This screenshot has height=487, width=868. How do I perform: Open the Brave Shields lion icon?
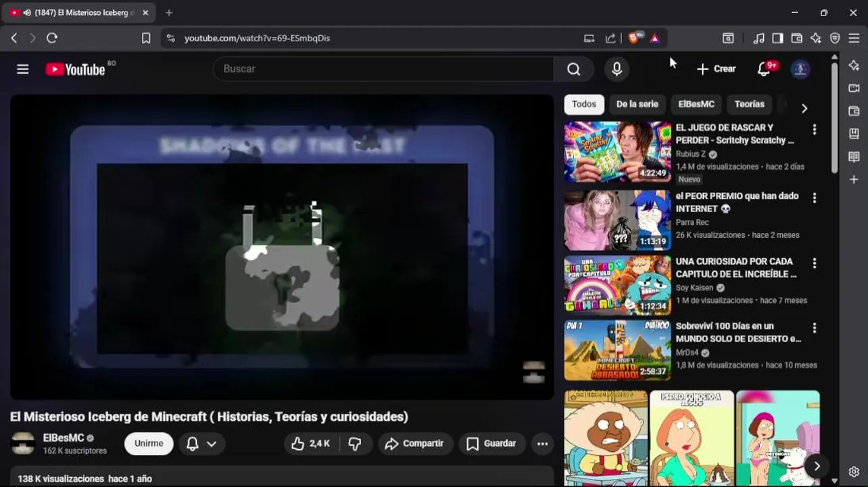pos(634,39)
